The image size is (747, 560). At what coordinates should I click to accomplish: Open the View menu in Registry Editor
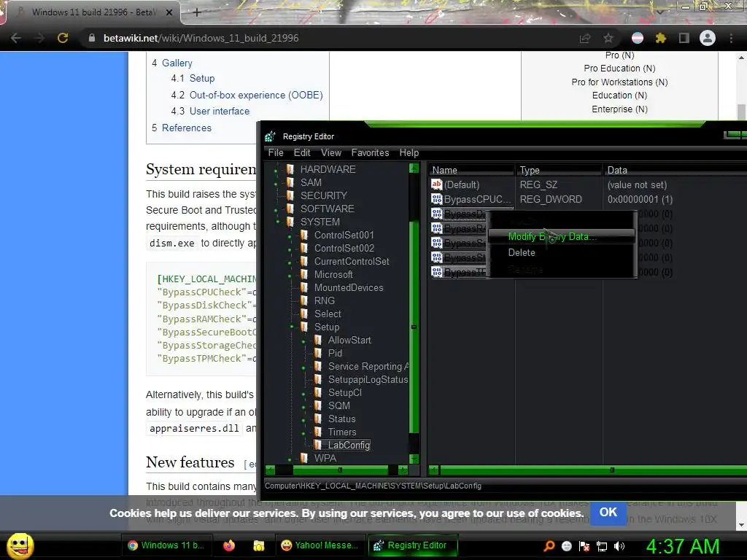[x=331, y=152]
